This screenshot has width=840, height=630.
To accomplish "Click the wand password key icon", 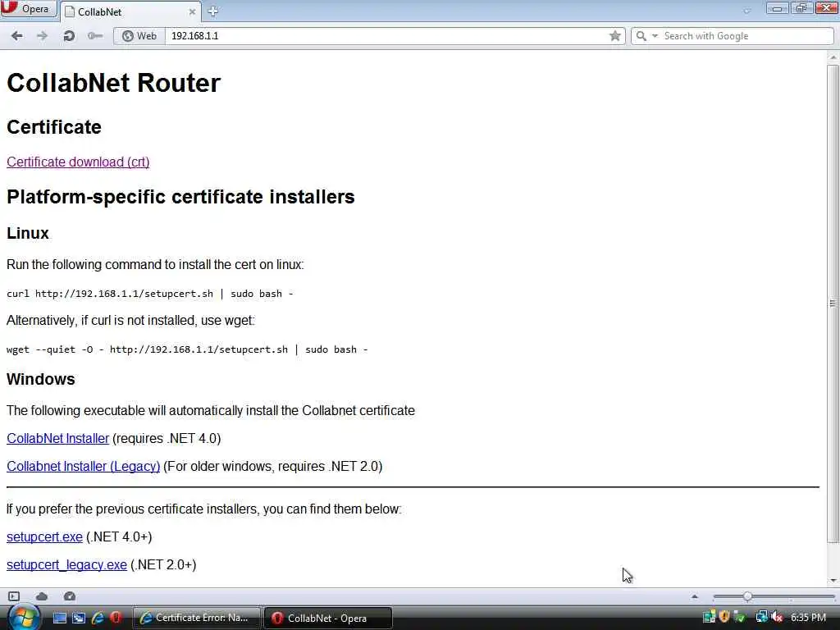I will coord(95,36).
